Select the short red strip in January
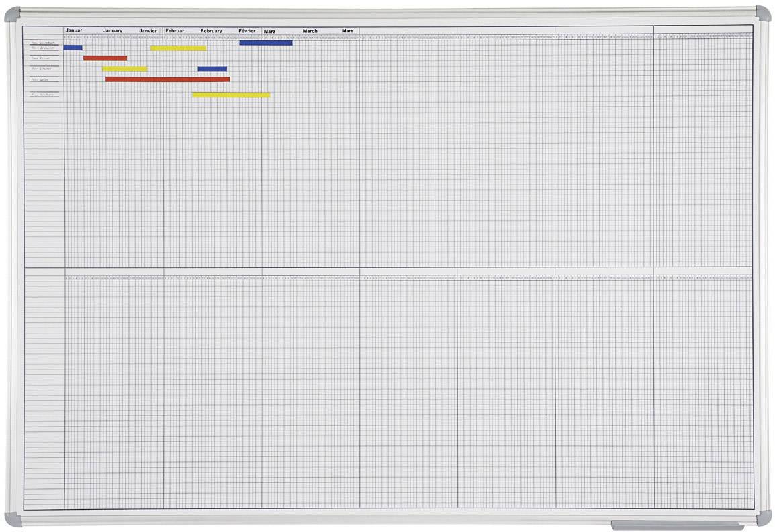775x532 pixels. pyautogui.click(x=105, y=58)
